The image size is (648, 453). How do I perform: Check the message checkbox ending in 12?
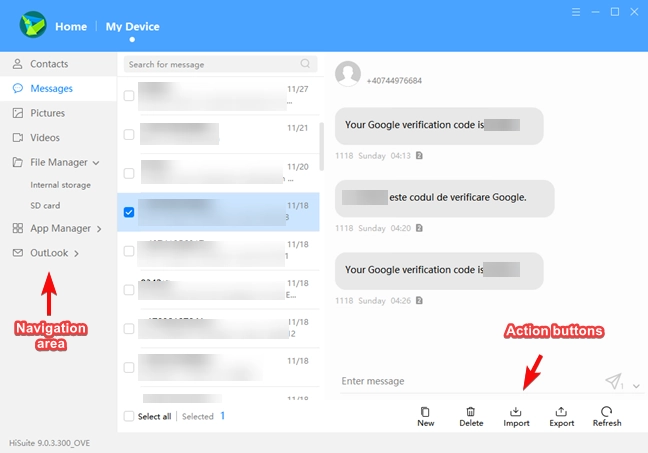pos(129,329)
